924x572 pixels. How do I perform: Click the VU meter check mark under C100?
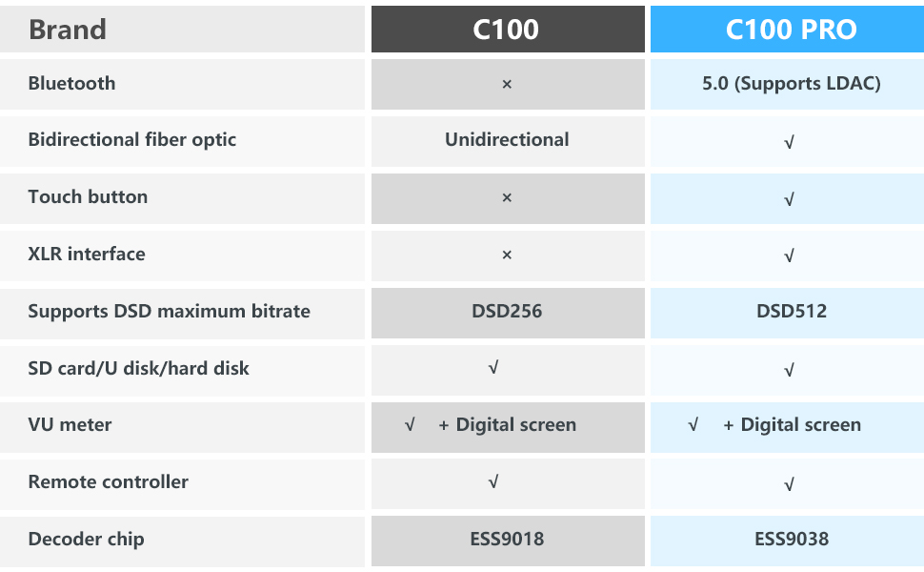410,425
